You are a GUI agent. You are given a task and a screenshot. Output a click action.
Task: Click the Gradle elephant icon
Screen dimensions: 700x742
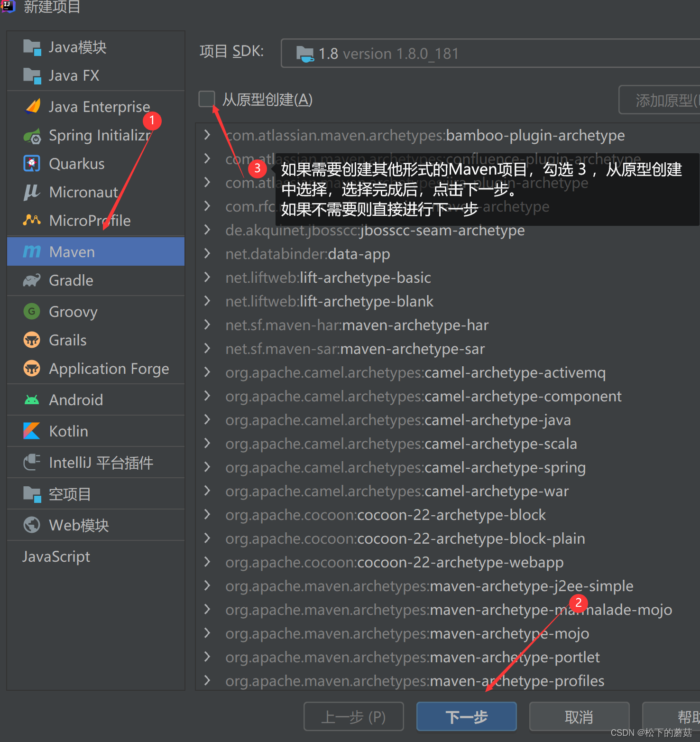coord(32,280)
